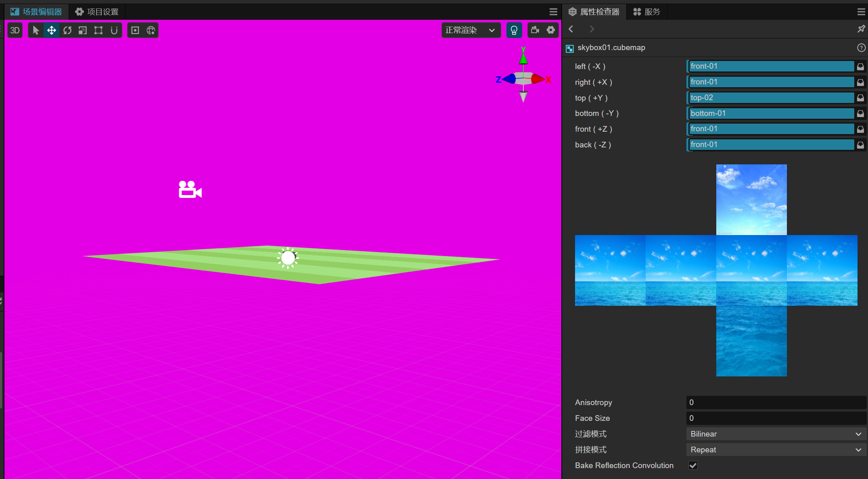Toggle the scene light bulb button
868x479 pixels.
(x=514, y=30)
